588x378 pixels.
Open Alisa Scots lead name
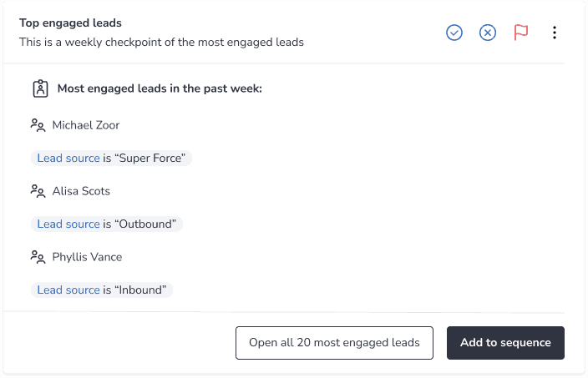click(x=81, y=191)
